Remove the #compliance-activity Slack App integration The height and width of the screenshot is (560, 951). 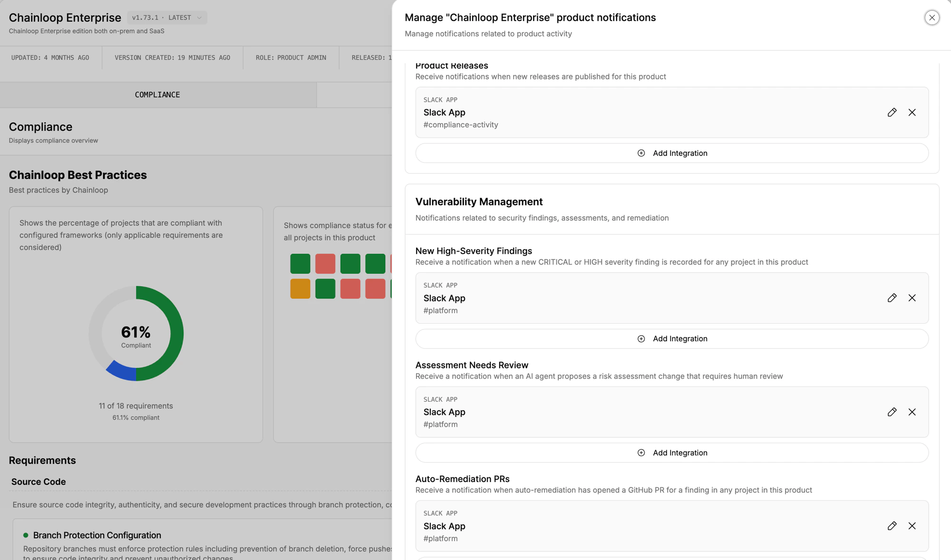click(x=912, y=113)
